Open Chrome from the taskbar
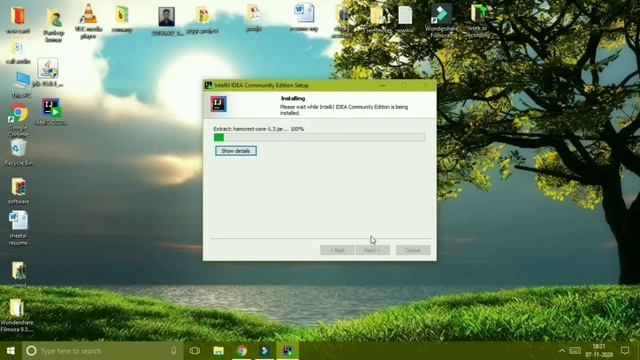The height and width of the screenshot is (360, 640). tap(242, 351)
